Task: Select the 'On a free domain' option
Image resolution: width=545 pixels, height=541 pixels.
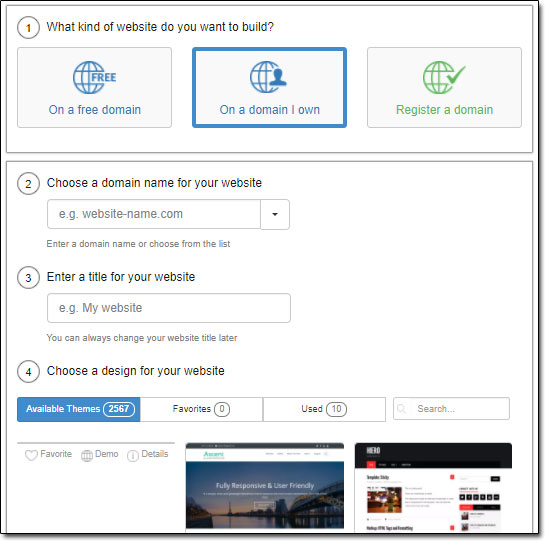Action: click(x=94, y=88)
